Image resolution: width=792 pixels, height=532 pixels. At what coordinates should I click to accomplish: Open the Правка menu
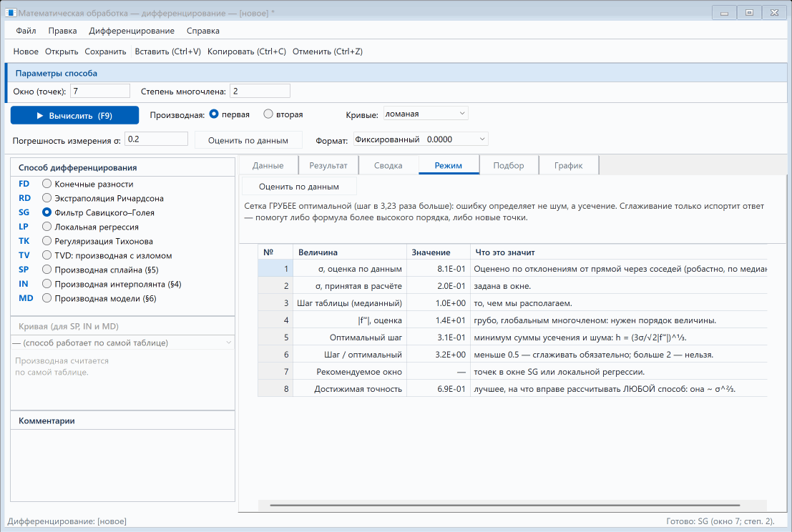pyautogui.click(x=63, y=31)
